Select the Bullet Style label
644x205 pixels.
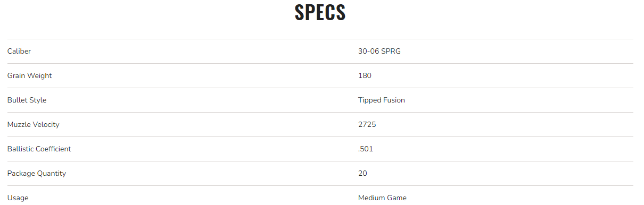point(27,100)
